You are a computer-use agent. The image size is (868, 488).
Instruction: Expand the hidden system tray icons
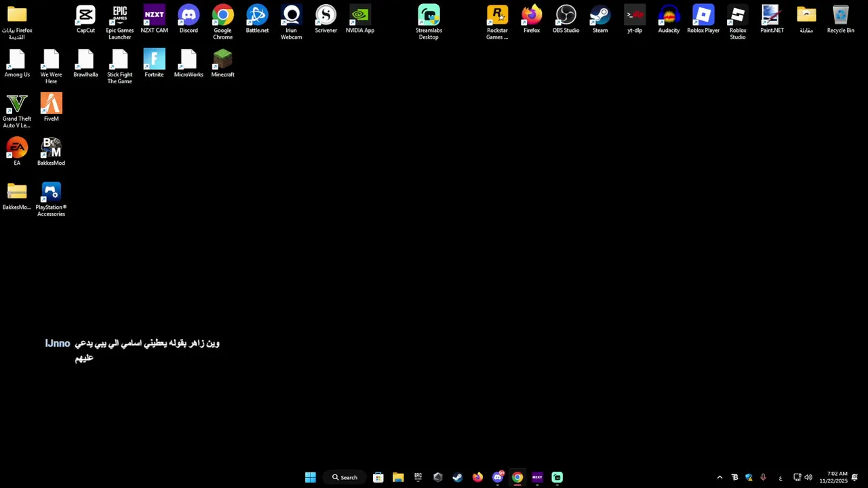coord(719,477)
